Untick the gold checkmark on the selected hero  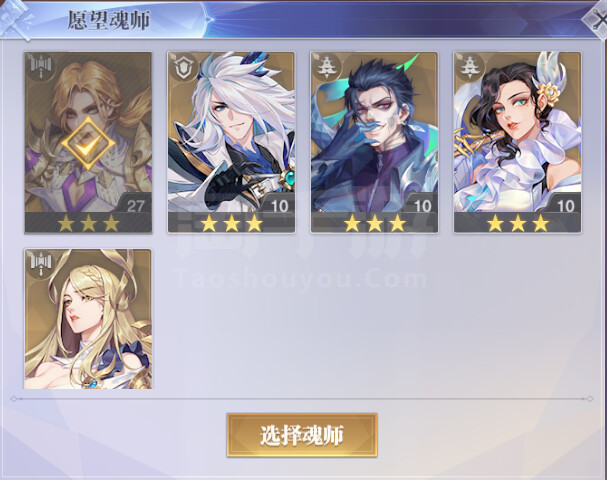(x=88, y=143)
